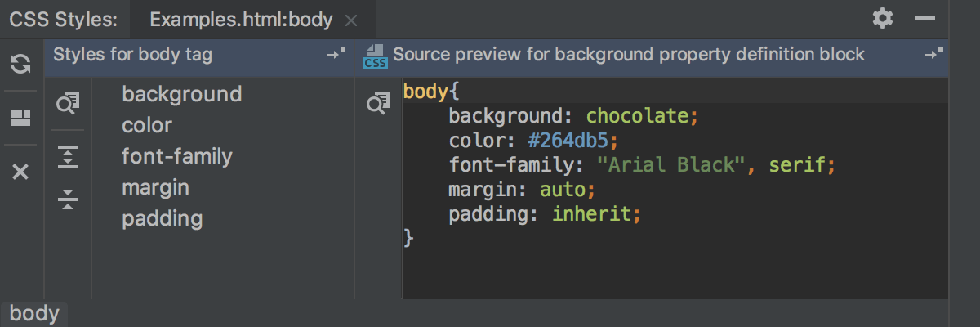Viewport: 980px width, 327px height.
Task: Click the X icon in left sidebar
Action: [20, 172]
